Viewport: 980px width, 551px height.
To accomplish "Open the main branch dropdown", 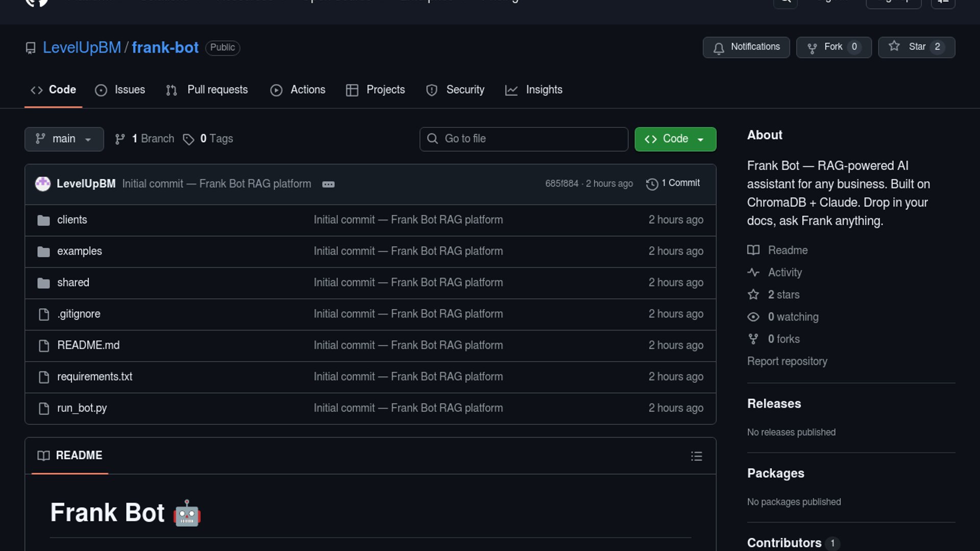I will tap(64, 139).
